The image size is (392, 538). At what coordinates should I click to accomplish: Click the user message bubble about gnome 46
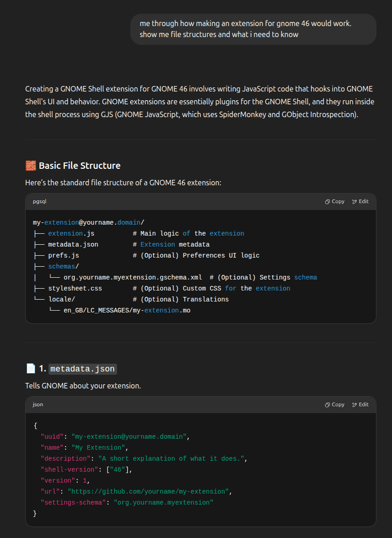253,29
